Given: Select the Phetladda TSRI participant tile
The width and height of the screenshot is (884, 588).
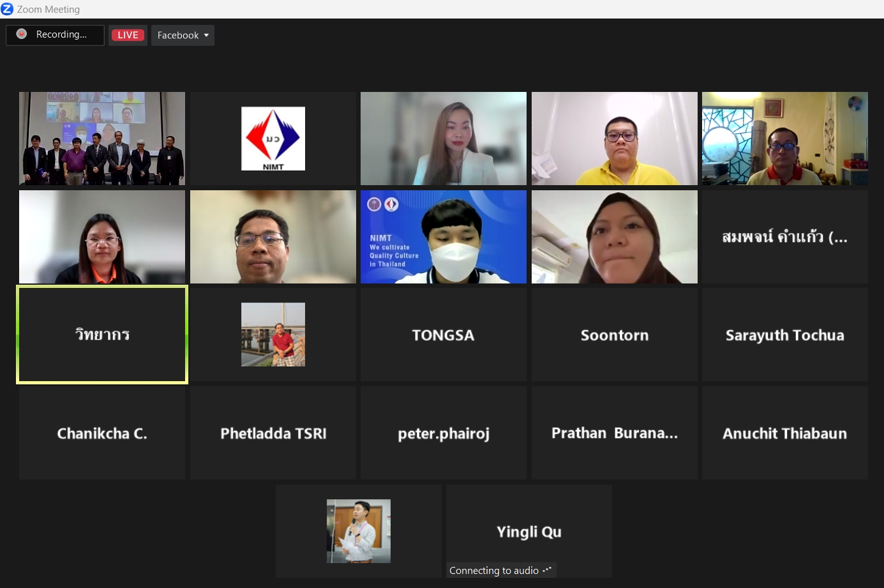Looking at the screenshot, I should (273, 433).
